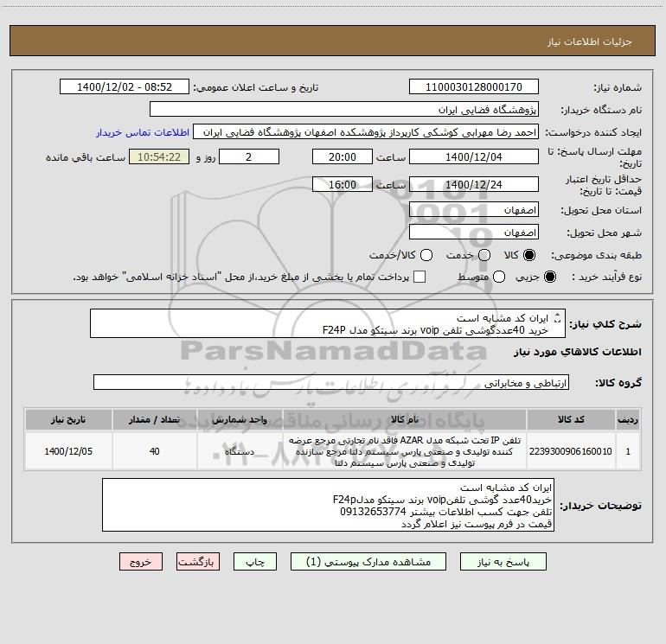Click the need date cell 1400/12/05

point(68,451)
